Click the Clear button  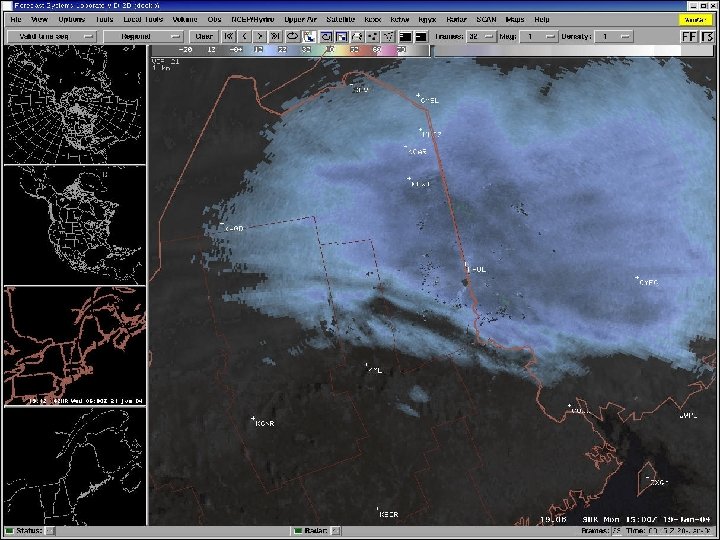[x=203, y=36]
